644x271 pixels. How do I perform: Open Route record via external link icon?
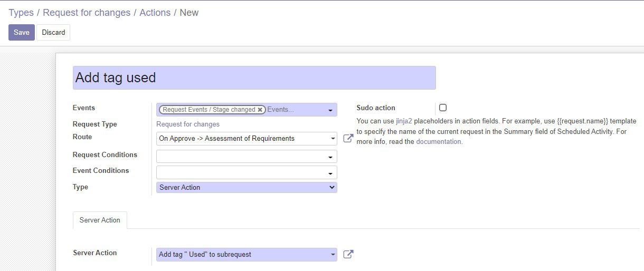pos(348,138)
